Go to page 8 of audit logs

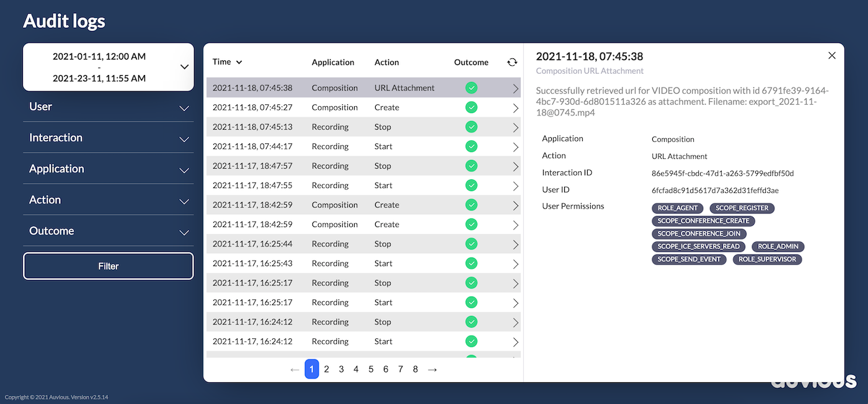415,369
